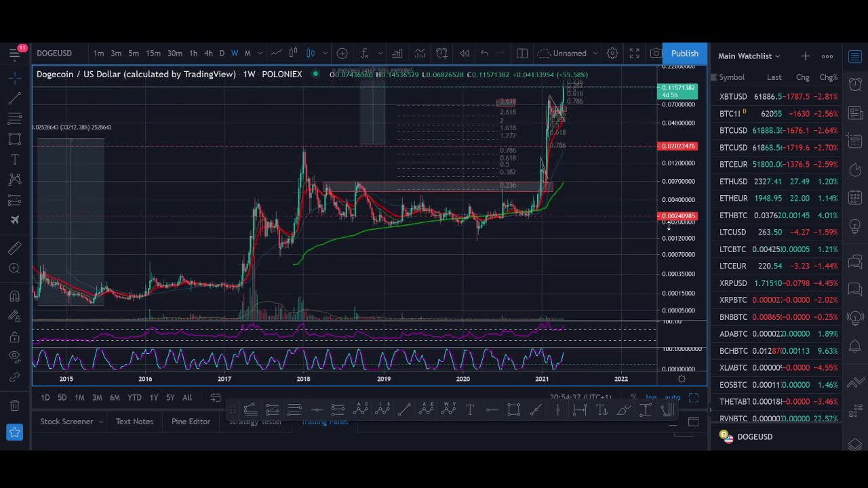
Task: Activate the zoom in tool
Action: 14,268
